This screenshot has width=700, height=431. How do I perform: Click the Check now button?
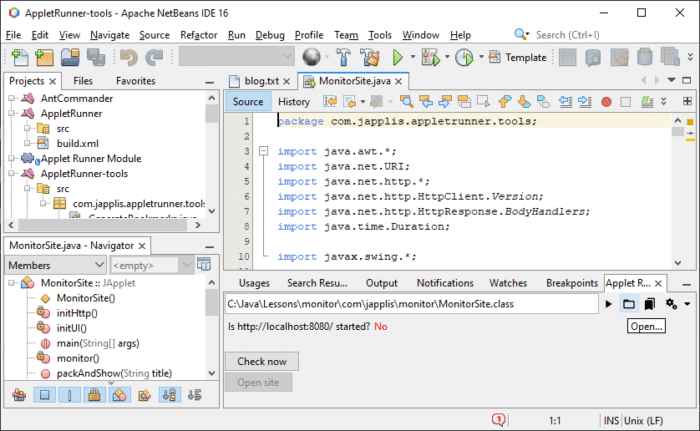pos(262,361)
